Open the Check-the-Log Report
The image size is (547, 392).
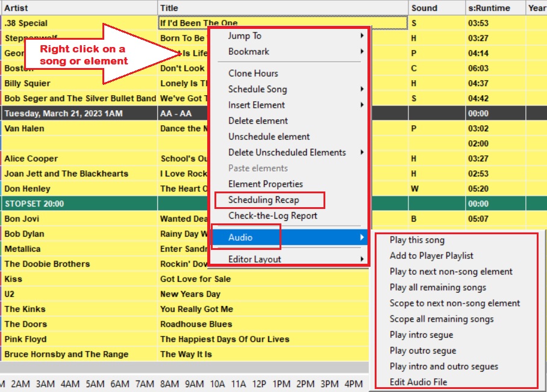pos(272,216)
